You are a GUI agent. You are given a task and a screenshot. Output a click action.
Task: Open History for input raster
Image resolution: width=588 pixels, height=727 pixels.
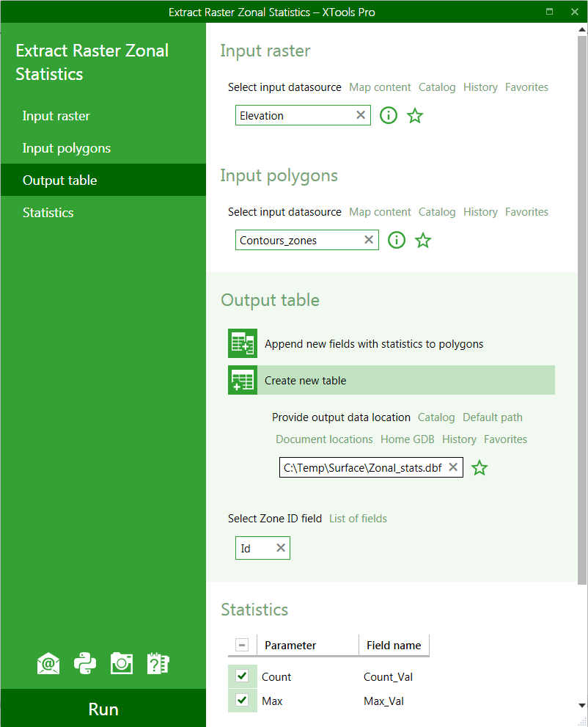point(480,87)
